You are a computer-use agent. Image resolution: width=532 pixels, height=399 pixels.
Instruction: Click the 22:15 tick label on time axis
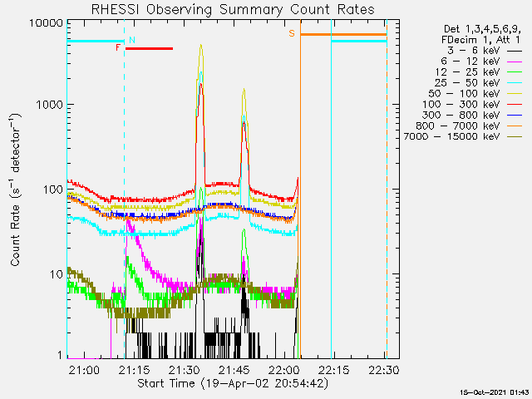point(334,369)
